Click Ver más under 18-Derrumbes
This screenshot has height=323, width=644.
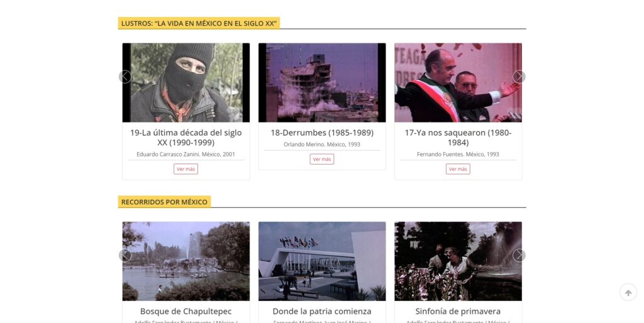pyautogui.click(x=322, y=159)
